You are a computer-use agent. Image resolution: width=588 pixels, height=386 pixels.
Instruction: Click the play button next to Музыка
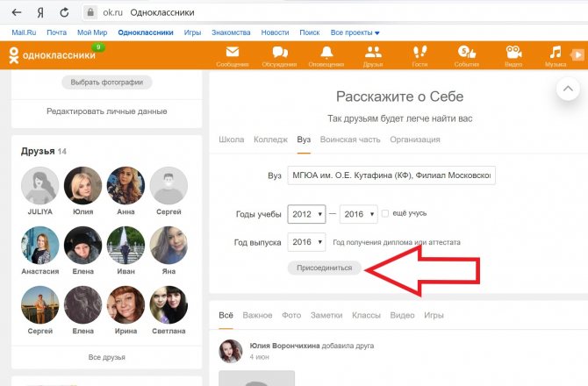[577, 54]
